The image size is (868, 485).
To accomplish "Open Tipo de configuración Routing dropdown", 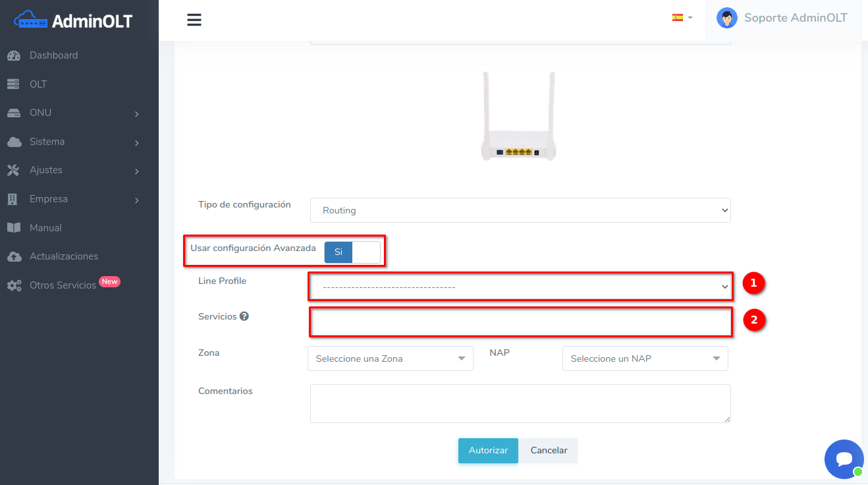I will pos(520,210).
